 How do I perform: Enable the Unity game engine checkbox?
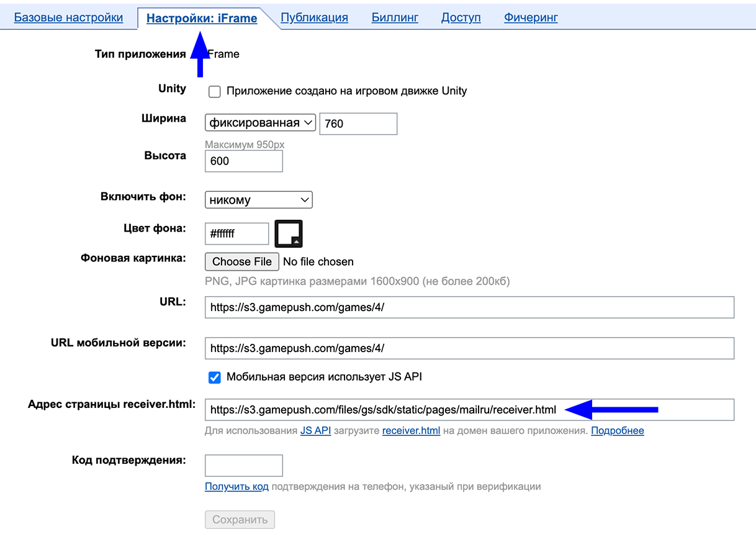(215, 91)
